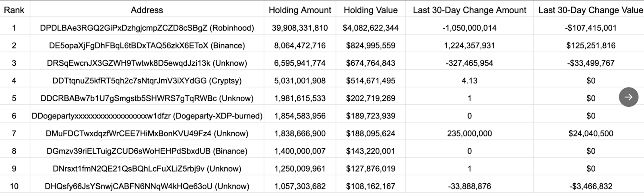Click holding amount 39,908,331,810
This screenshot has height=193, width=644.
click(300, 28)
